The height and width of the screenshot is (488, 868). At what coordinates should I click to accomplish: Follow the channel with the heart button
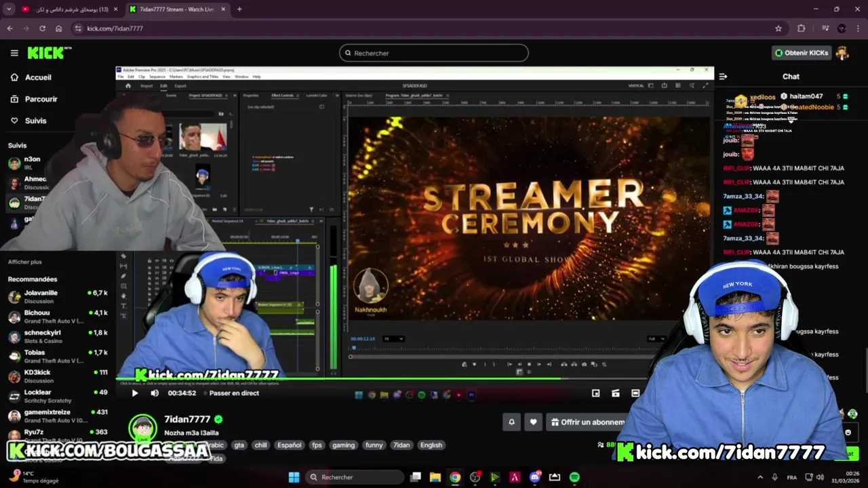click(533, 422)
